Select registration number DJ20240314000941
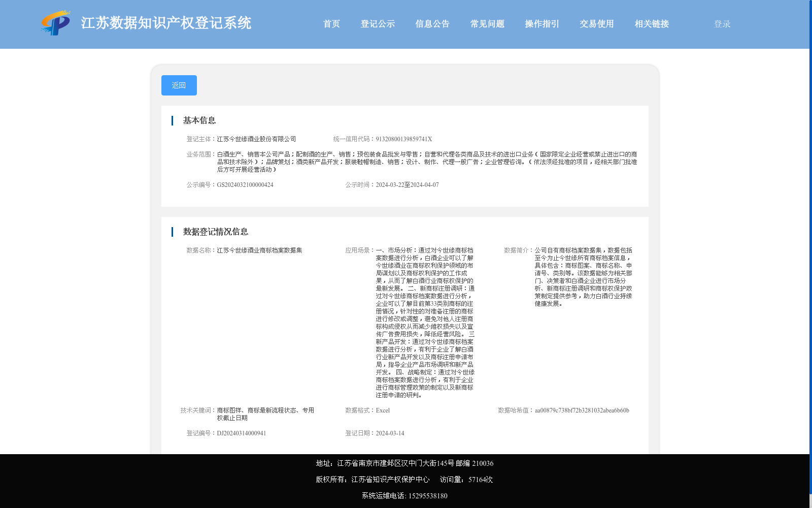Screen dimensions: 812x508 [242, 433]
